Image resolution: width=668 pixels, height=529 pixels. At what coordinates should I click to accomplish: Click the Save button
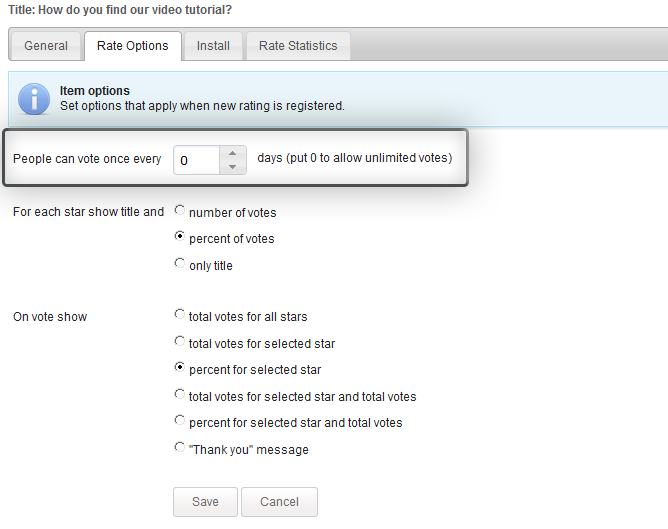(205, 502)
